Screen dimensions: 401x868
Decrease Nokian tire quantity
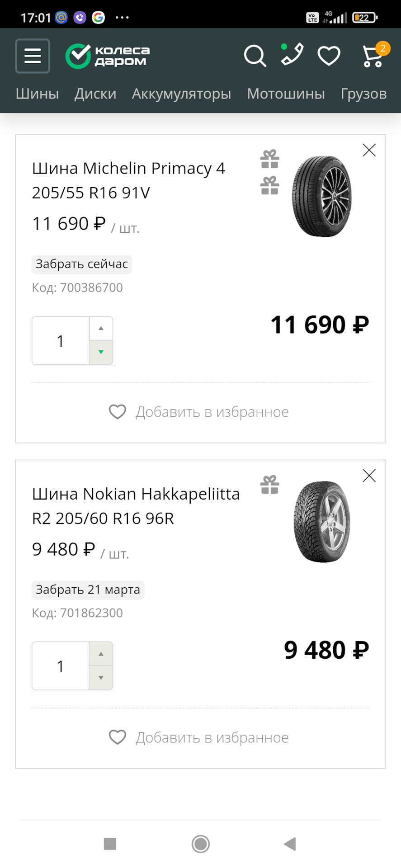101,678
